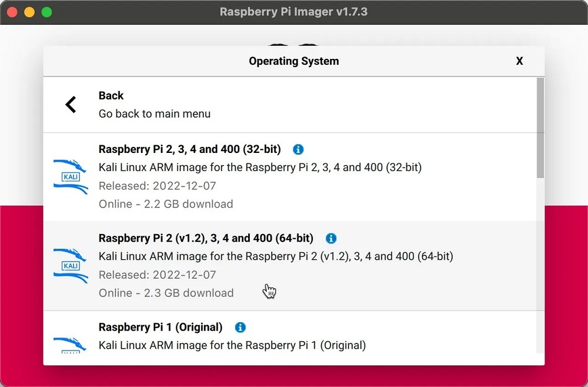Click info icon for 32-bit Raspberry Pi image
This screenshot has height=387, width=588.
click(x=298, y=149)
